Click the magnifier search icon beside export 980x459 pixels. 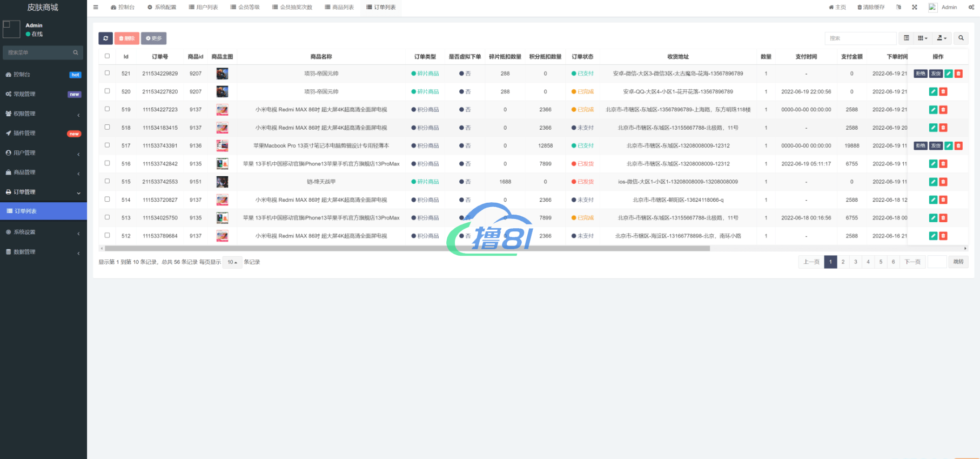pos(961,38)
